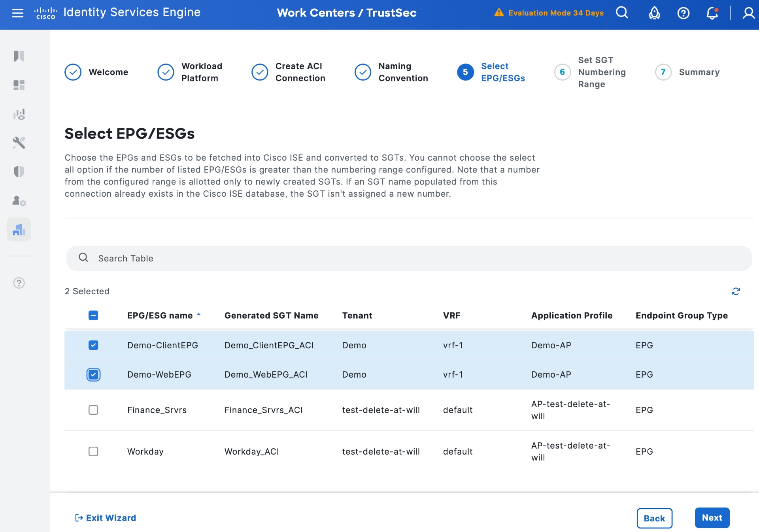The image size is (759, 532).
Task: Click Next to continue the wizard
Action: 712,518
